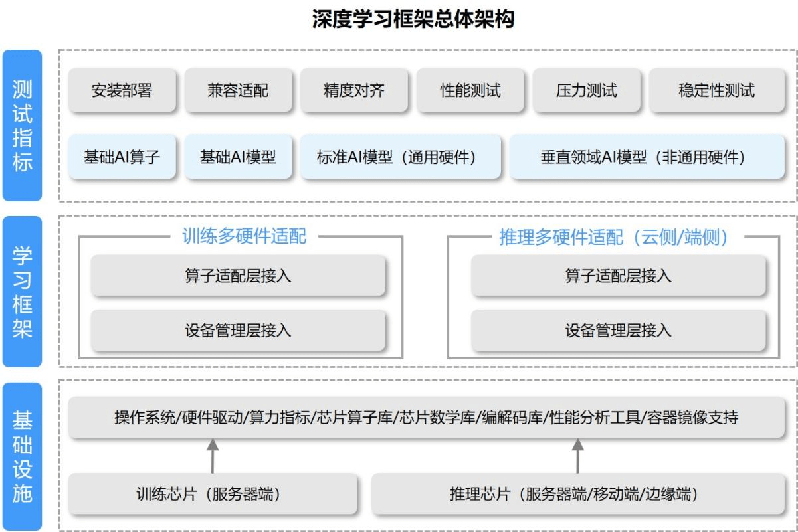Click the light blue 基础AI算子 box

pos(122,157)
